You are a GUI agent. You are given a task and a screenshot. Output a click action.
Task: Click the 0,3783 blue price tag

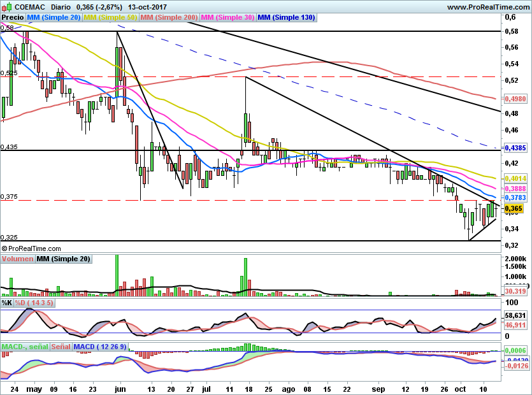tap(515, 198)
